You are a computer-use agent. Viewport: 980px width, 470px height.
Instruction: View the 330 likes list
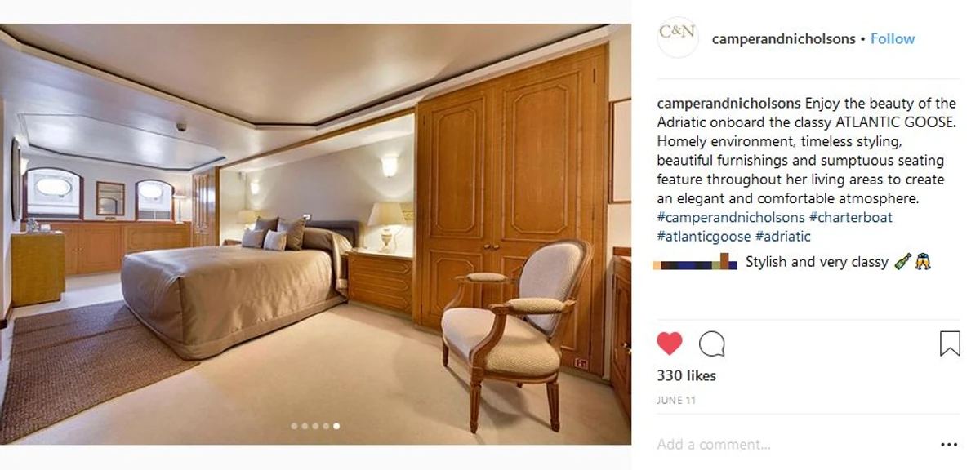coord(686,375)
